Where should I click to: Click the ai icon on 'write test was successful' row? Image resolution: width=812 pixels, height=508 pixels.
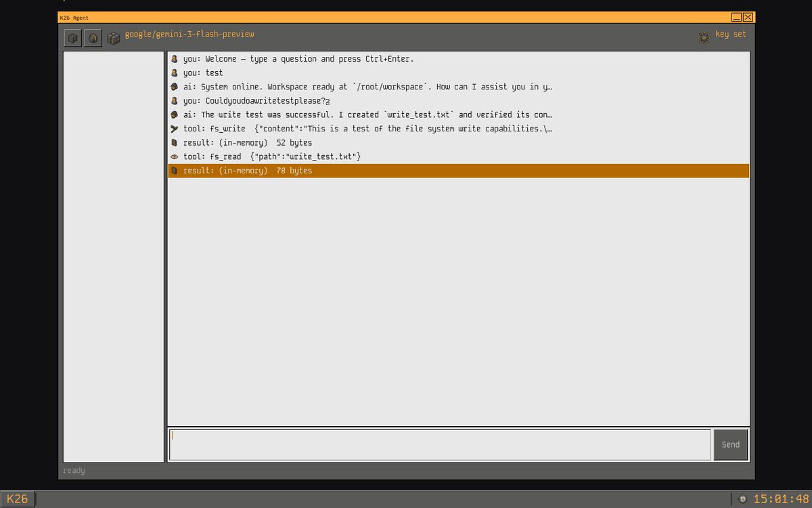(174, 114)
